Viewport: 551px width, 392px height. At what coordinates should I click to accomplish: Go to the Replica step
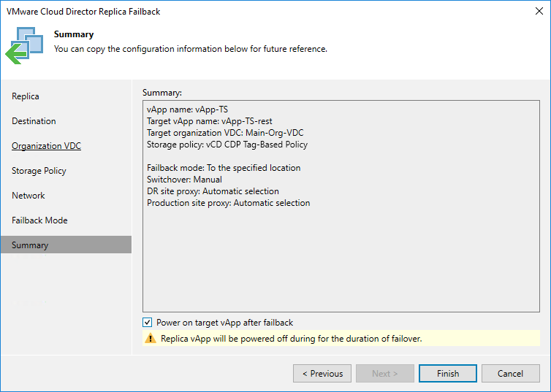coord(26,96)
